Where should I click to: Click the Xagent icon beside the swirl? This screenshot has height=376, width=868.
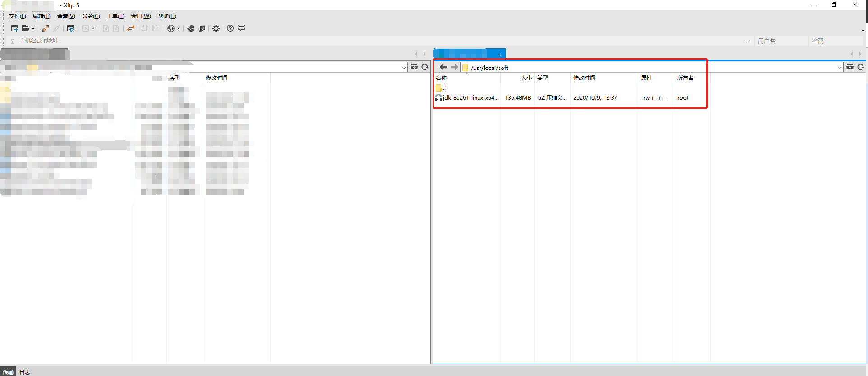(x=202, y=28)
